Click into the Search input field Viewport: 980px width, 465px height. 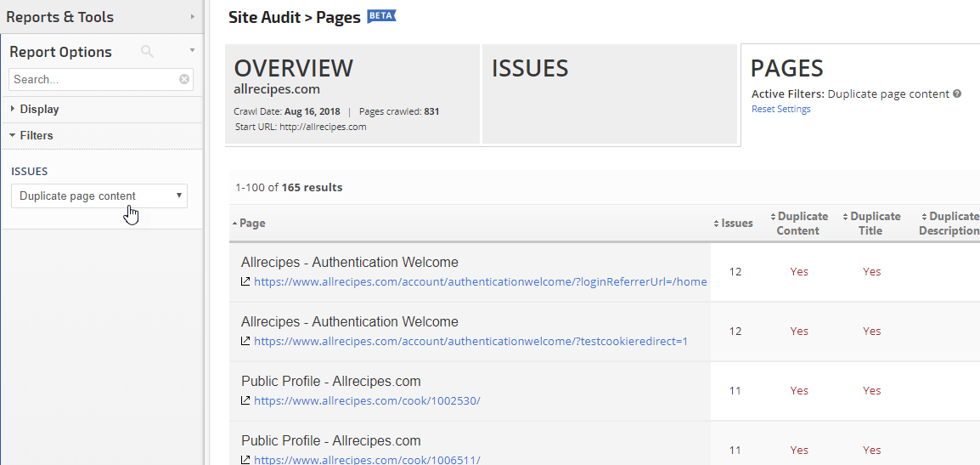93,80
